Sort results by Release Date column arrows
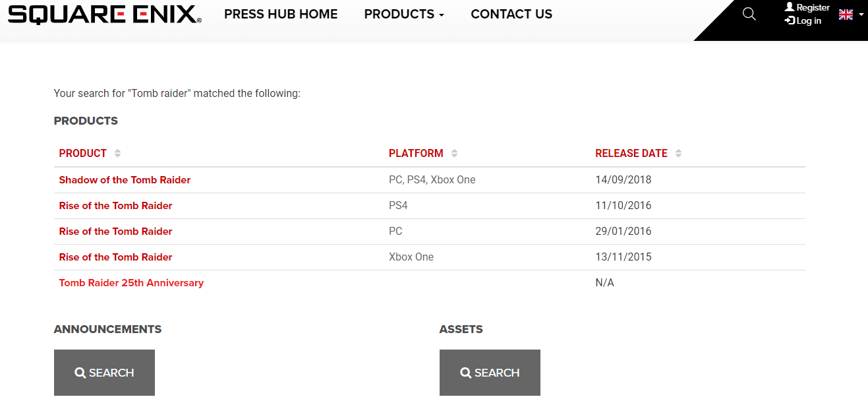The width and height of the screenshot is (868, 403). pyautogui.click(x=678, y=153)
